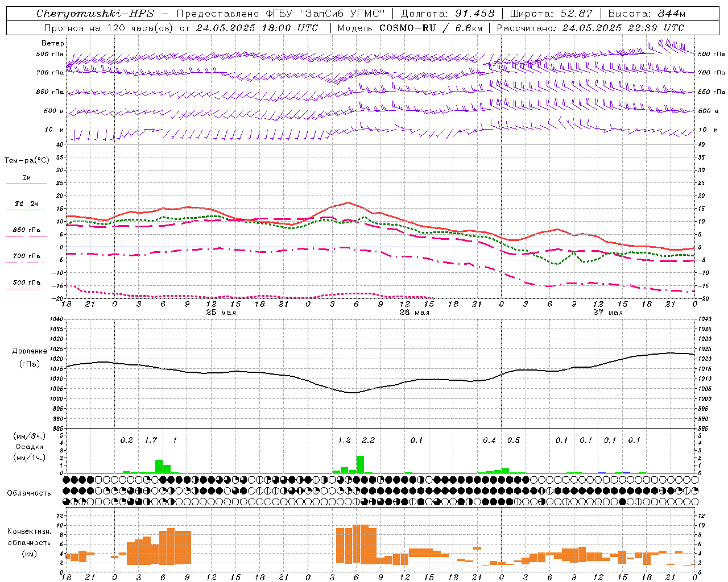This screenshot has width=728, height=582.
Task: Click the 0.5 three-hour precipitation value
Action: coord(514,440)
